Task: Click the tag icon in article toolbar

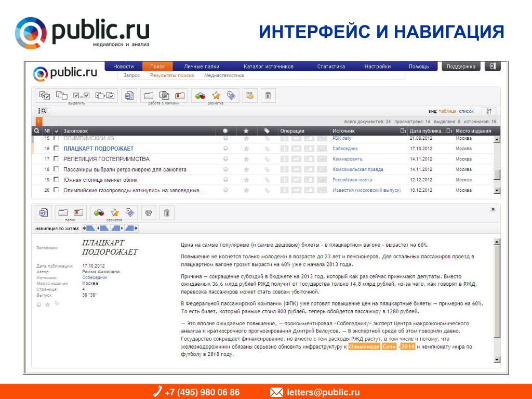Action: click(x=129, y=212)
